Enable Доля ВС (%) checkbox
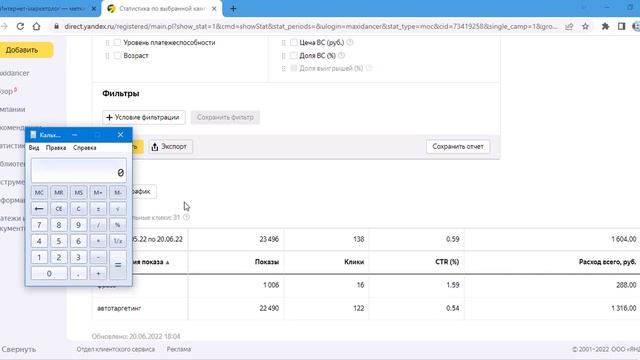 point(293,56)
